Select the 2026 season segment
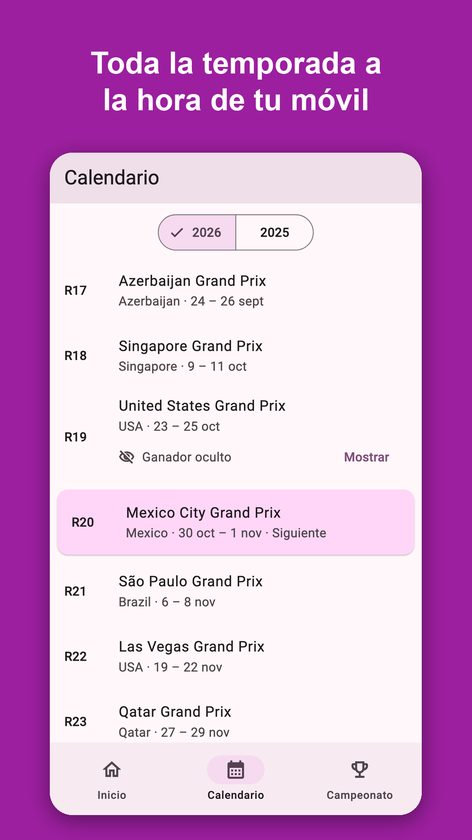The width and height of the screenshot is (472, 840). (x=197, y=232)
